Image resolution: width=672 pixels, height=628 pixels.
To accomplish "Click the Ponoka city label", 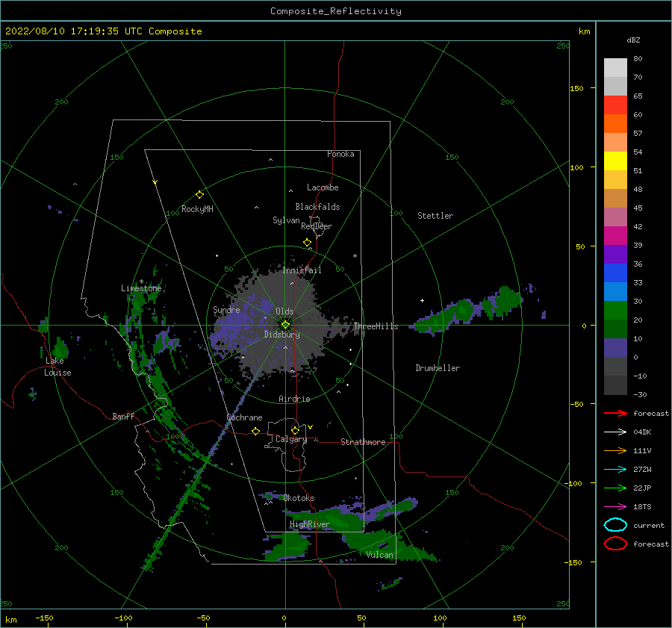I will (x=340, y=154).
